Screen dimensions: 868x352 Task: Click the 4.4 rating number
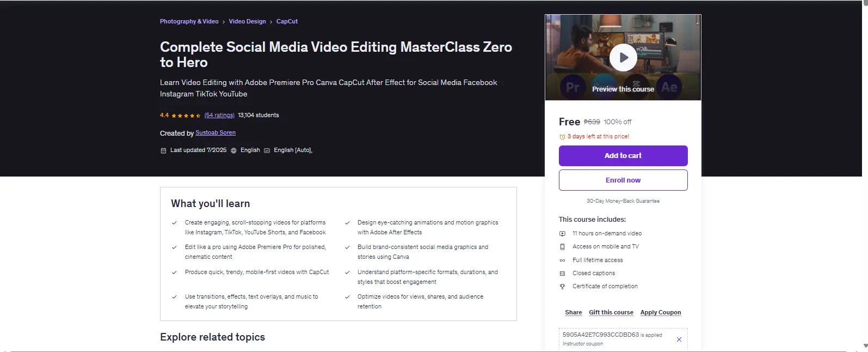(164, 116)
